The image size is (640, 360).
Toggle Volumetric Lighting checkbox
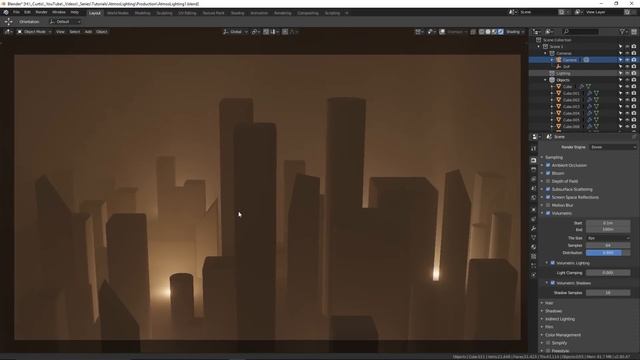click(x=553, y=263)
